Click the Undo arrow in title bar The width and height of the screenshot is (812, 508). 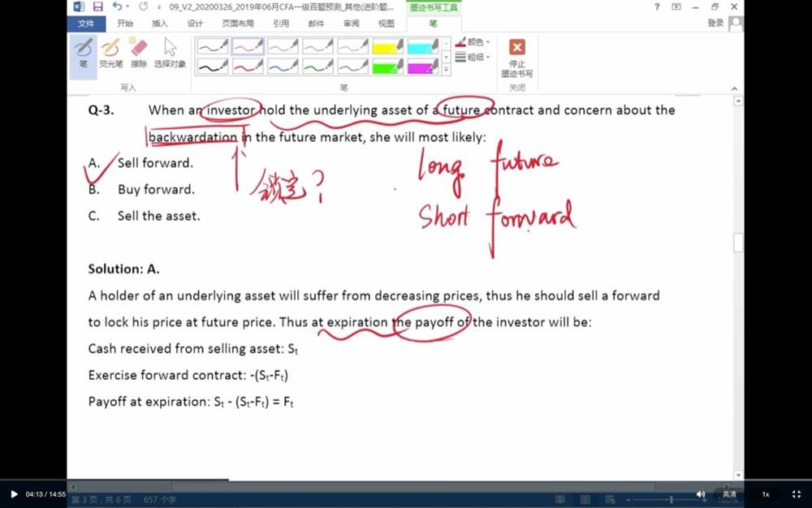pos(116,7)
